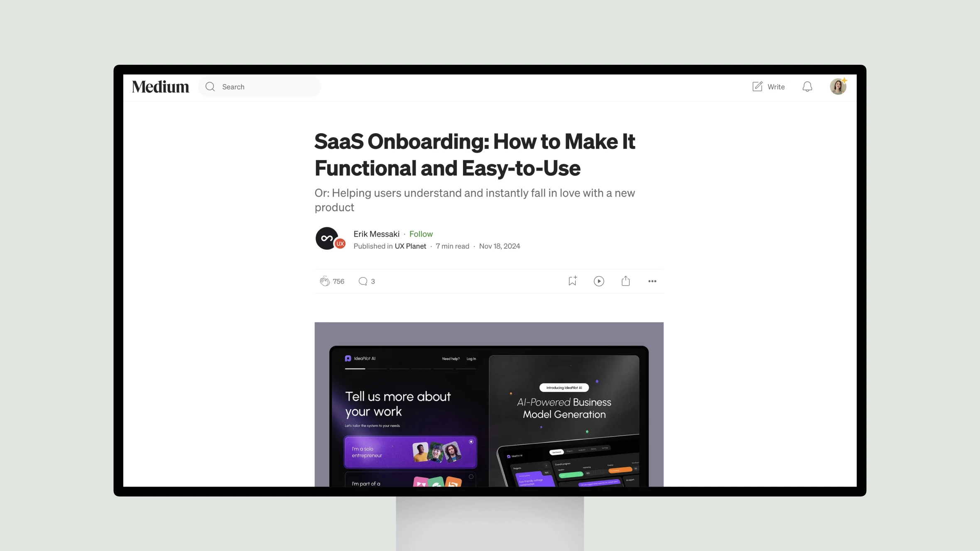This screenshot has width=980, height=551.
Task: Click the notifications bell icon
Action: (807, 86)
